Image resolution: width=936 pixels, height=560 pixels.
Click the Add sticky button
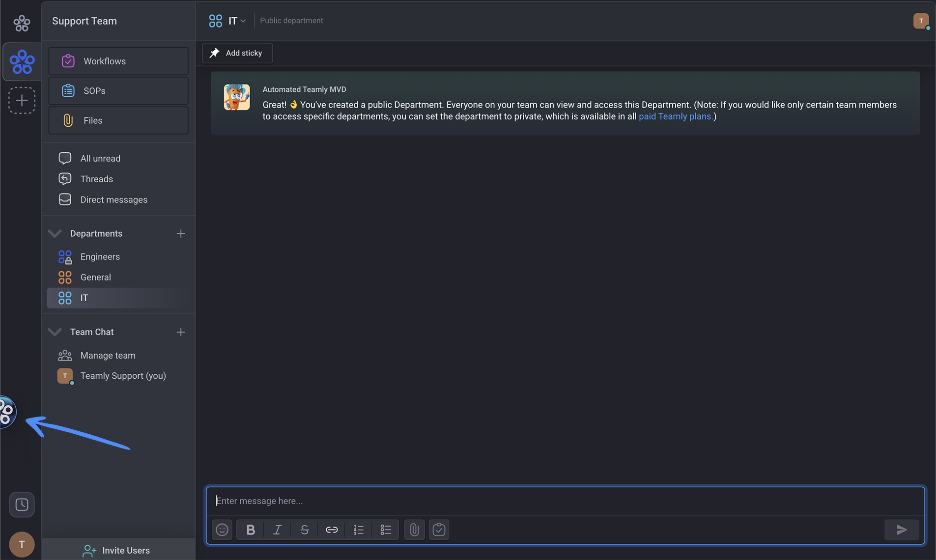point(237,53)
